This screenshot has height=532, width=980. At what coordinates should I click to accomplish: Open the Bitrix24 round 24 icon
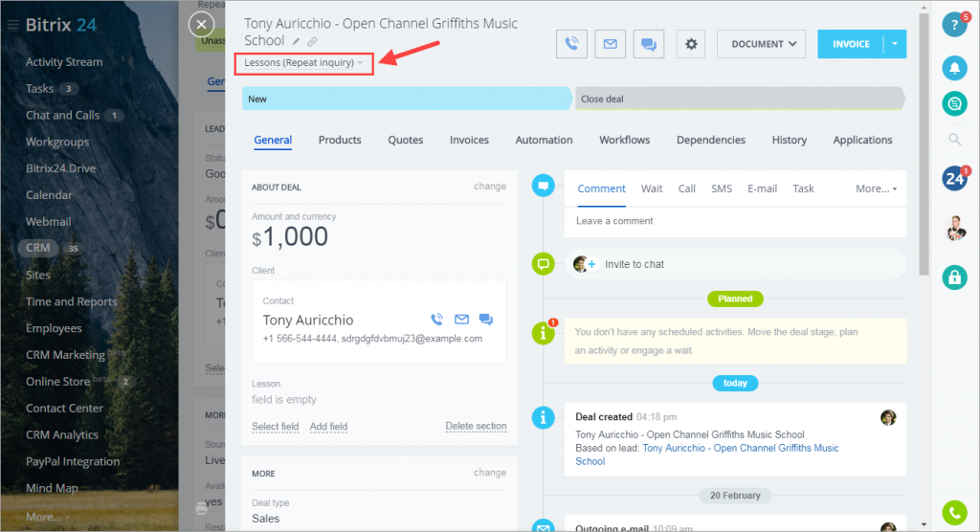click(954, 179)
